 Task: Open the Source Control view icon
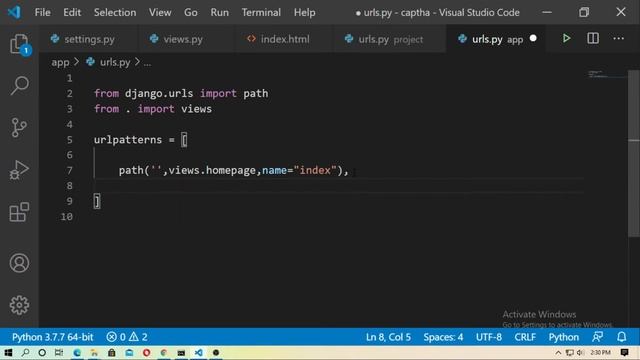click(x=19, y=128)
